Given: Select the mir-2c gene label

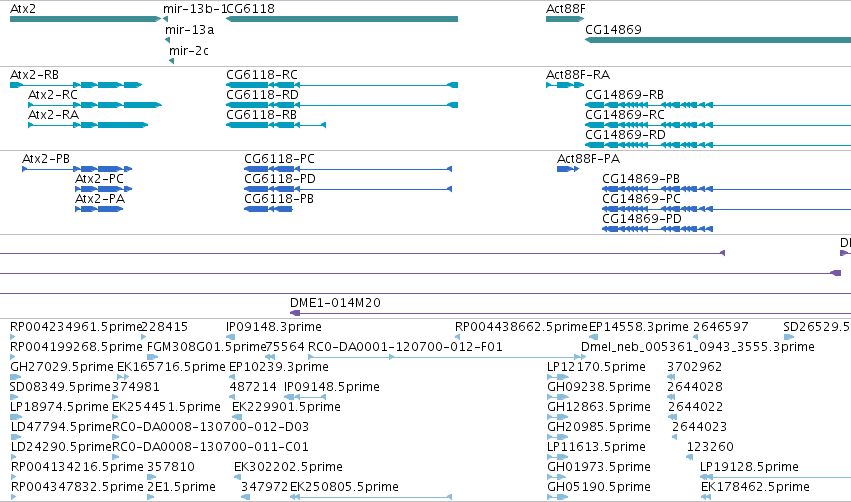Looking at the screenshot, I should coord(189,51).
